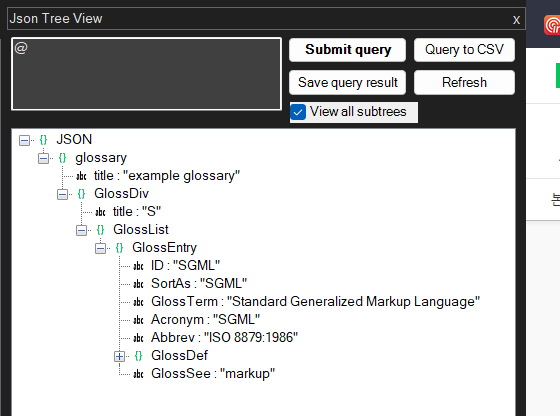Select Abbrev : "ISO 8879:1986" row
Viewport: 560px width, 416px height.
(x=224, y=338)
